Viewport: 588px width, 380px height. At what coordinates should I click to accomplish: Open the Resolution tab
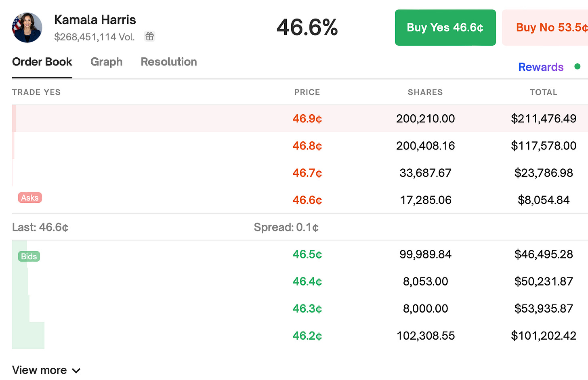click(169, 62)
